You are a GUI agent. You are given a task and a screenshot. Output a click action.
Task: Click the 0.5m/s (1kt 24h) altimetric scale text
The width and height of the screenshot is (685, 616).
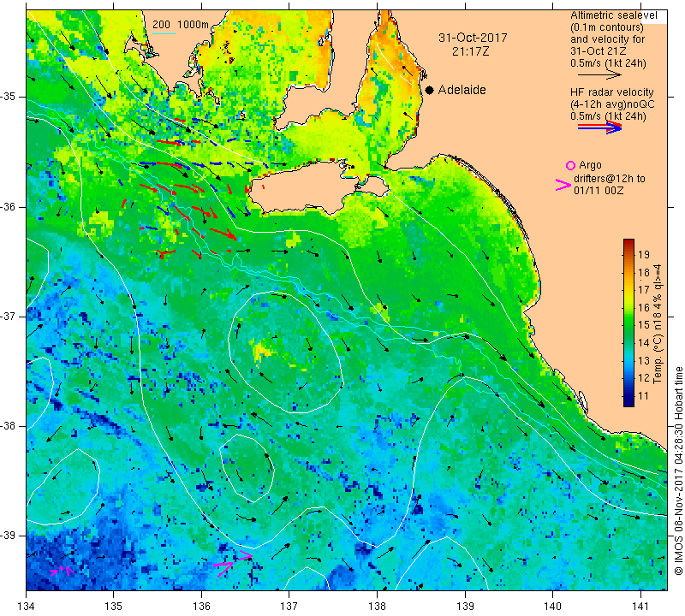608,63
